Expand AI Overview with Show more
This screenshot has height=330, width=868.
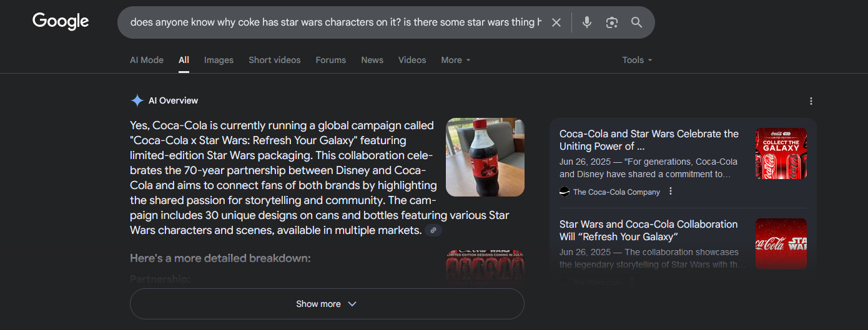pyautogui.click(x=327, y=304)
